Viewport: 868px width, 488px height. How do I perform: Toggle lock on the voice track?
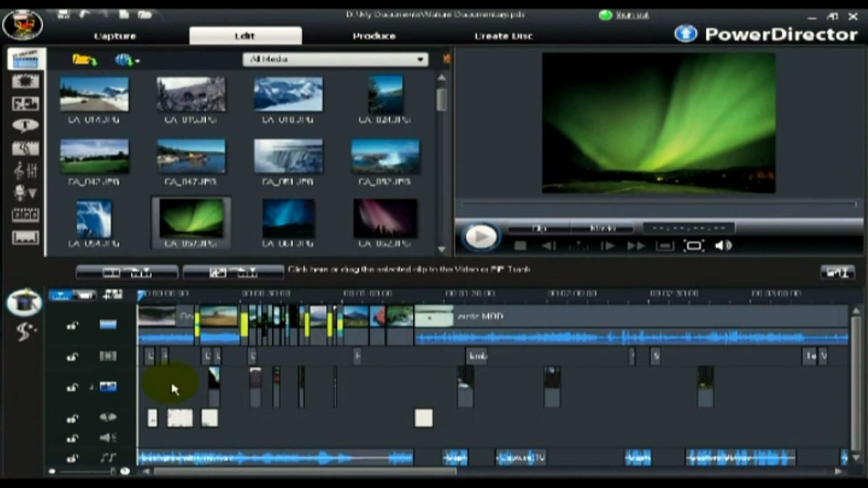pyautogui.click(x=72, y=439)
